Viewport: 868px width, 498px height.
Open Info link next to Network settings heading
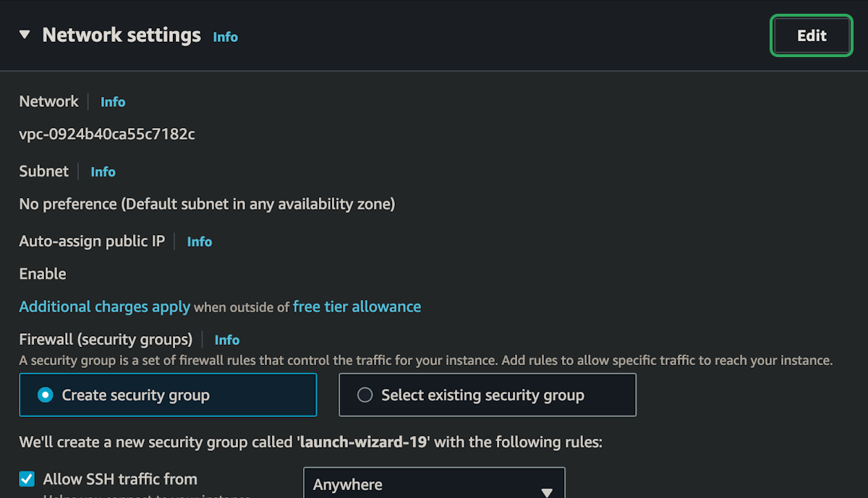tap(225, 37)
